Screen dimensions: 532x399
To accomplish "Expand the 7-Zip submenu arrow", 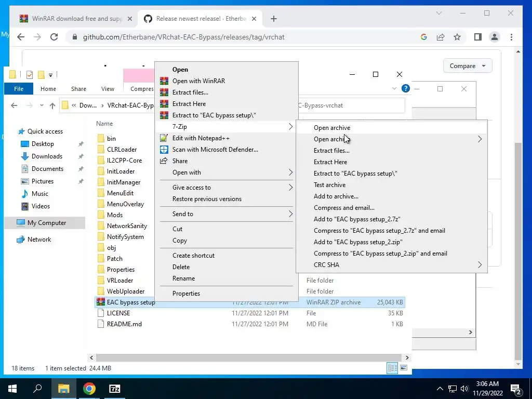I will pos(290,127).
